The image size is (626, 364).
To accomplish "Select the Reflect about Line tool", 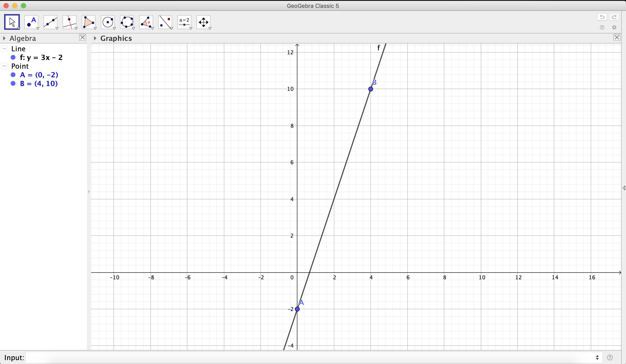I will click(165, 22).
